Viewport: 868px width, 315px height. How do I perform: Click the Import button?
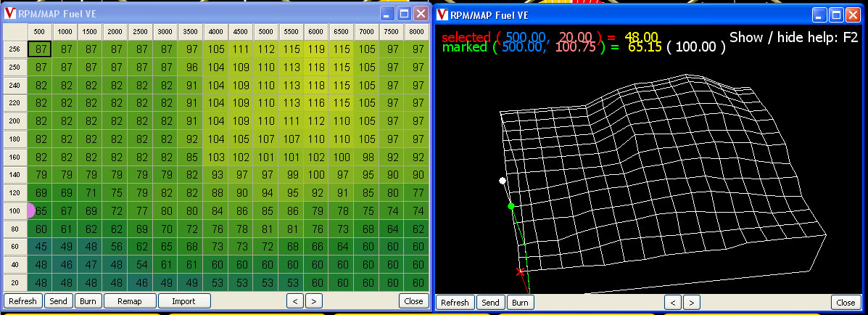(184, 300)
